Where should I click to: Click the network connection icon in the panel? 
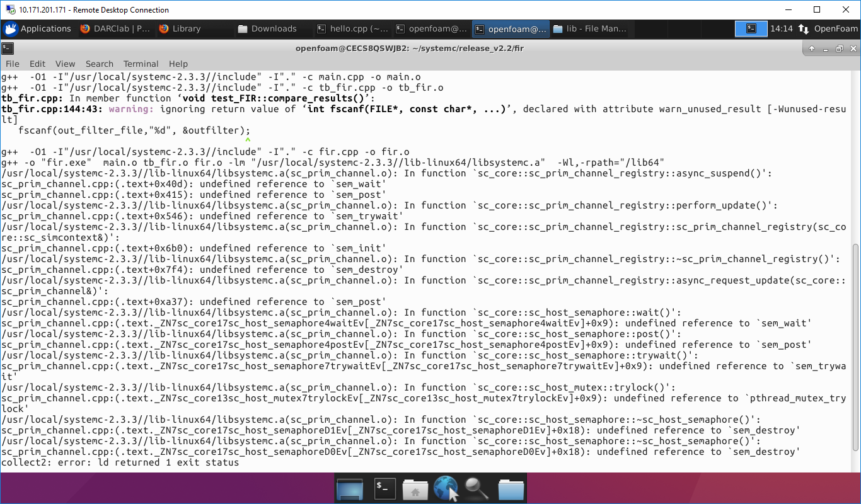point(803,29)
